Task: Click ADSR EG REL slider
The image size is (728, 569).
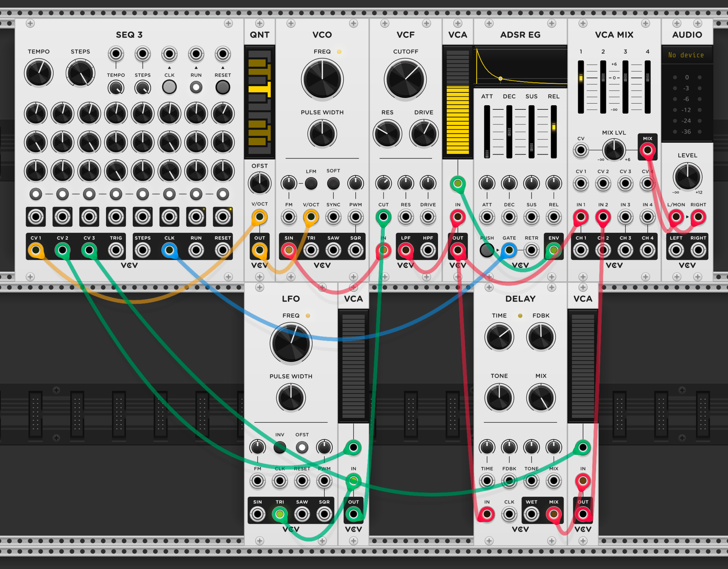Action: (x=554, y=132)
